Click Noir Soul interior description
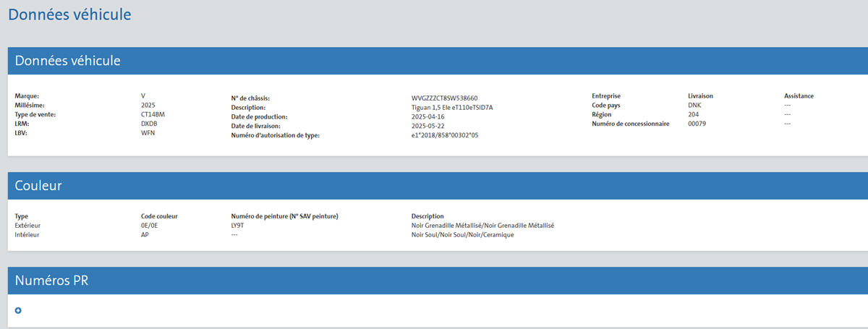 pos(462,235)
